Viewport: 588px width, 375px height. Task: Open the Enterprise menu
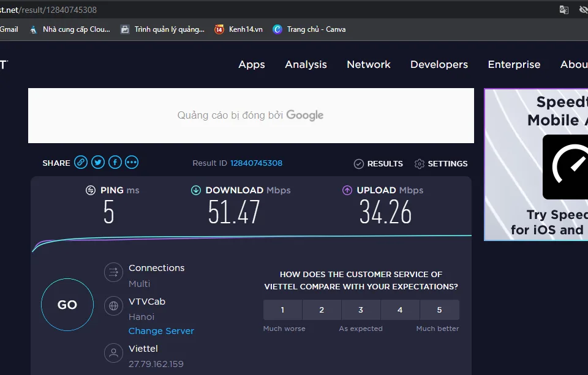tap(514, 64)
